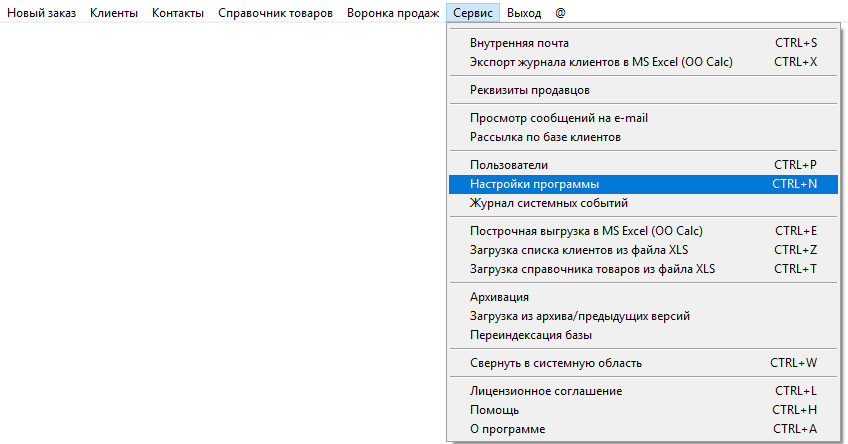The image size is (848, 444).
Task: Select Экспорт журнала клиентов в MS Excel
Action: click(x=601, y=61)
